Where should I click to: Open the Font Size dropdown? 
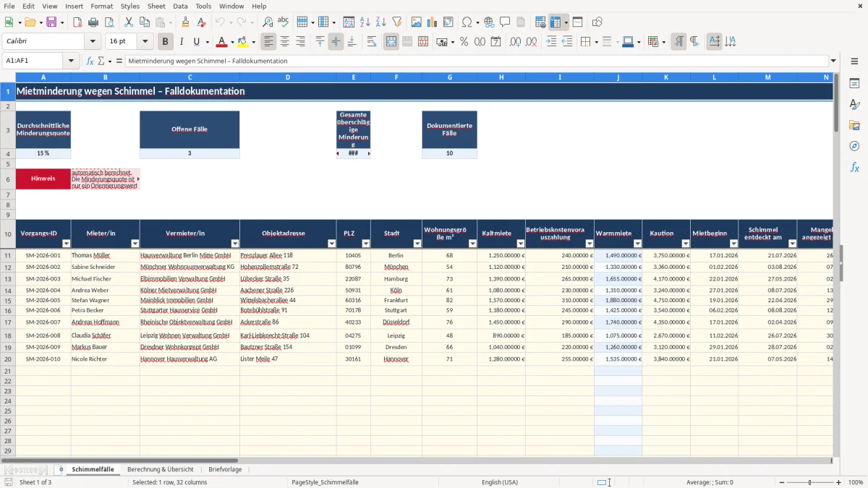click(145, 42)
